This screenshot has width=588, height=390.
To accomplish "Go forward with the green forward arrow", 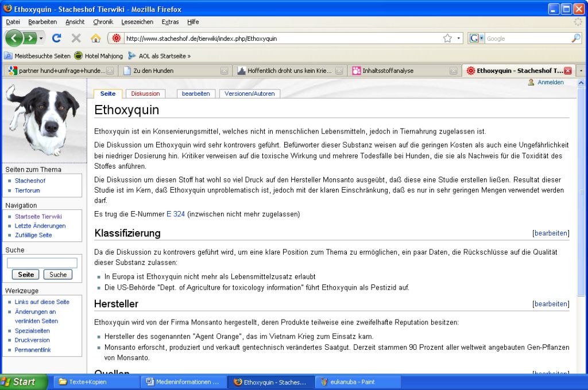I will coord(30,38).
